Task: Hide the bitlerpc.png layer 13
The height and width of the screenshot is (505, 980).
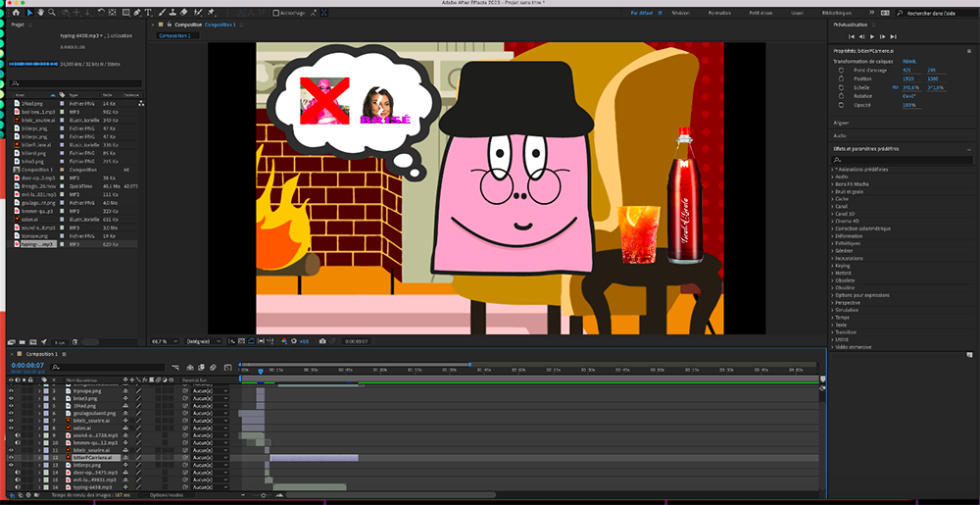Action: [x=11, y=465]
